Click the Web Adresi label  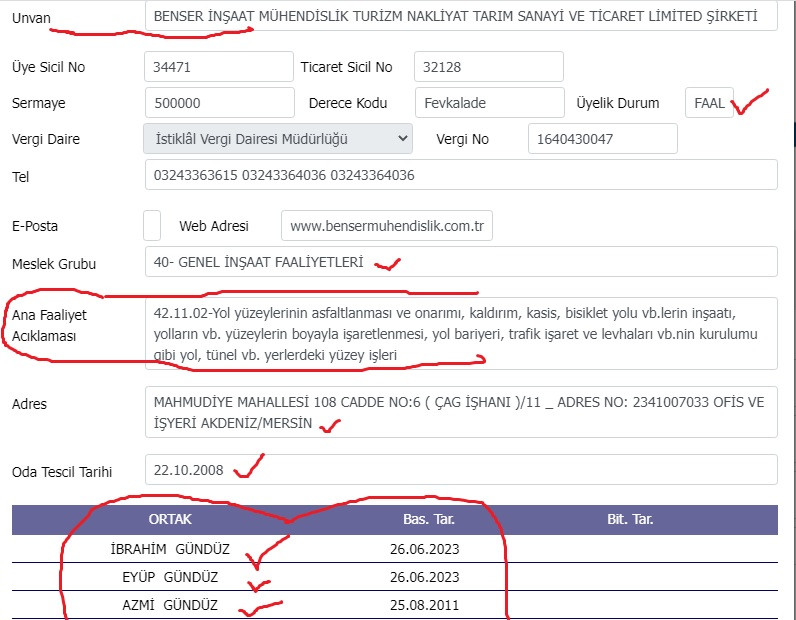[x=214, y=226]
